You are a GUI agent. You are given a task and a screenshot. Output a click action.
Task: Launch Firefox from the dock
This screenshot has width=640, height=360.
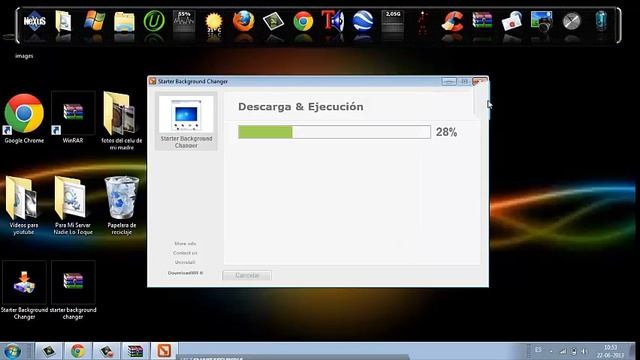coord(244,21)
